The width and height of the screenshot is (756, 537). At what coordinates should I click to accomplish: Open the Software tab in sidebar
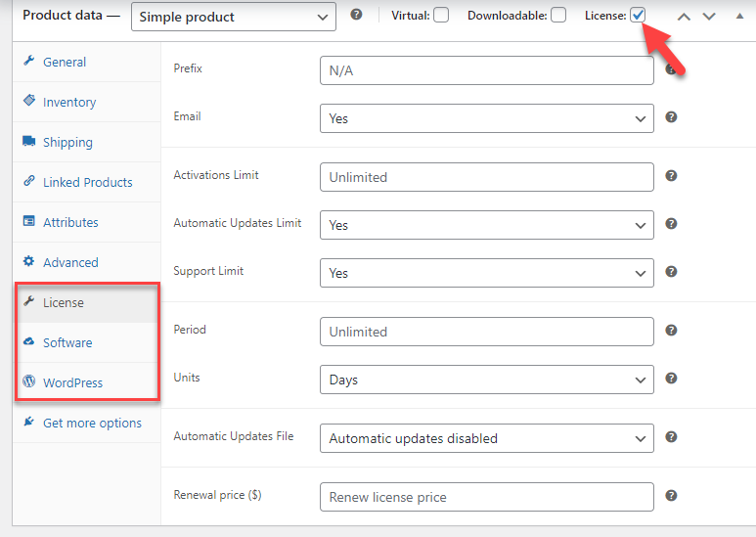click(x=67, y=342)
